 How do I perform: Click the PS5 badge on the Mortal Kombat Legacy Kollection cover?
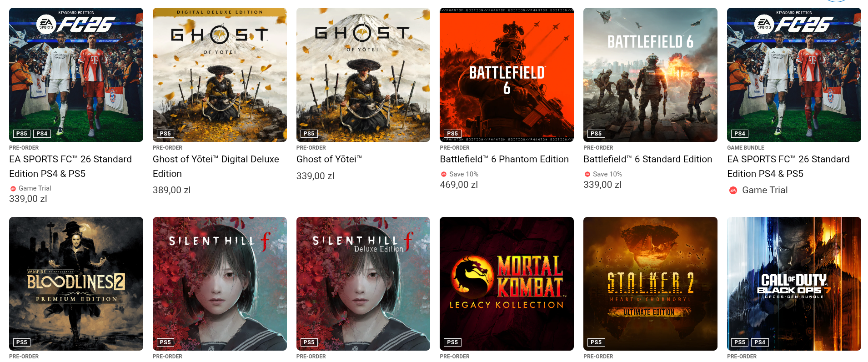point(452,342)
